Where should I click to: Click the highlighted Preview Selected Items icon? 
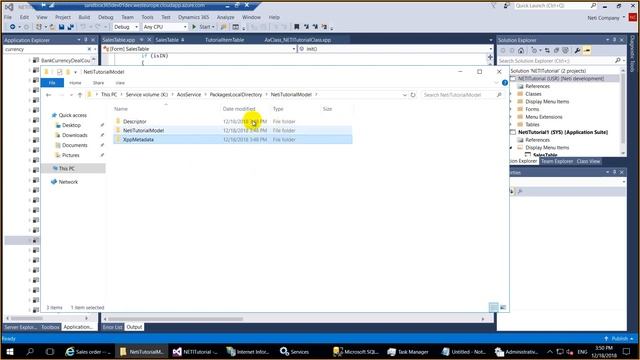tap(587, 51)
